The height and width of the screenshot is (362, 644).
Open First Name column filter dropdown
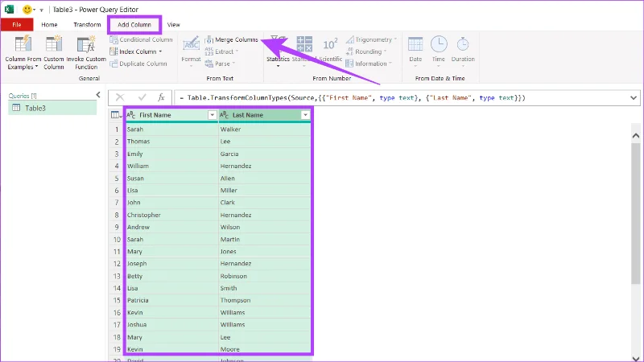coord(213,115)
